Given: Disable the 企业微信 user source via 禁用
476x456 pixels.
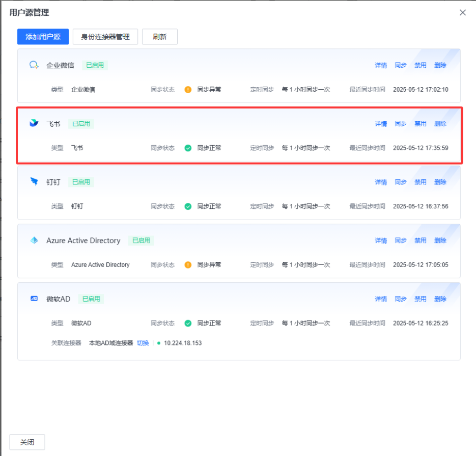Looking at the screenshot, I should tap(421, 65).
